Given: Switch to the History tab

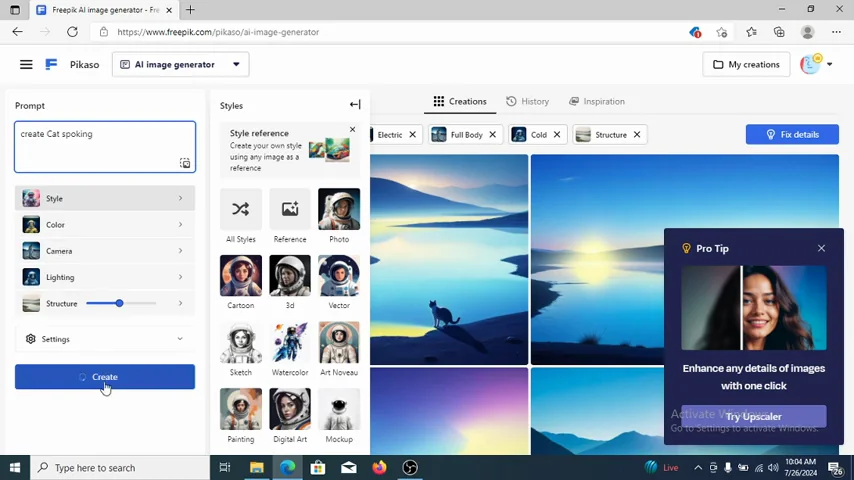Looking at the screenshot, I should (527, 101).
